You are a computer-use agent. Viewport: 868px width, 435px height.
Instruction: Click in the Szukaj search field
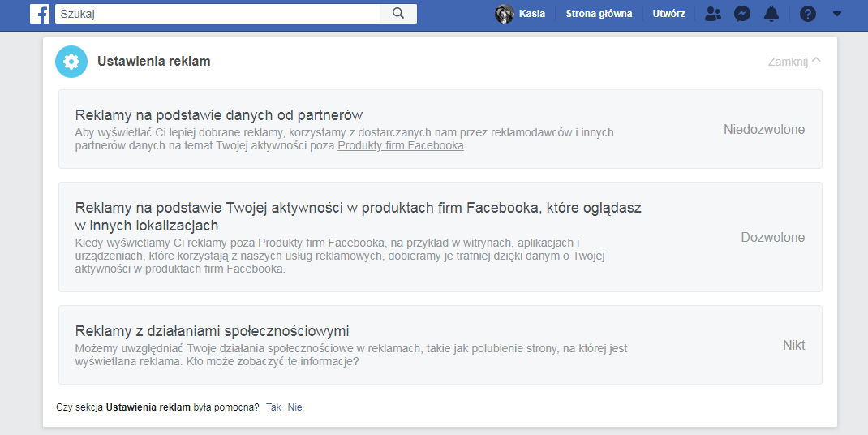click(x=217, y=14)
